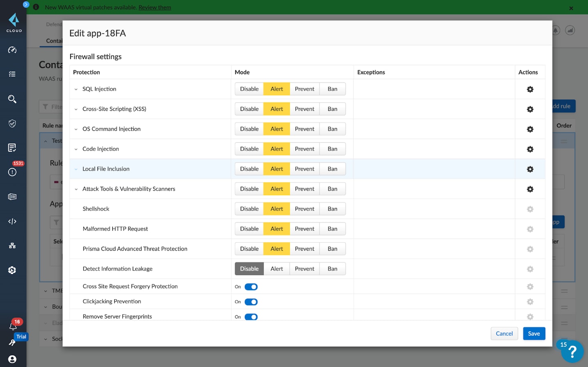Screen dimensions: 588x367
Task: Expand Local File Inclusion details
Action: click(x=76, y=169)
